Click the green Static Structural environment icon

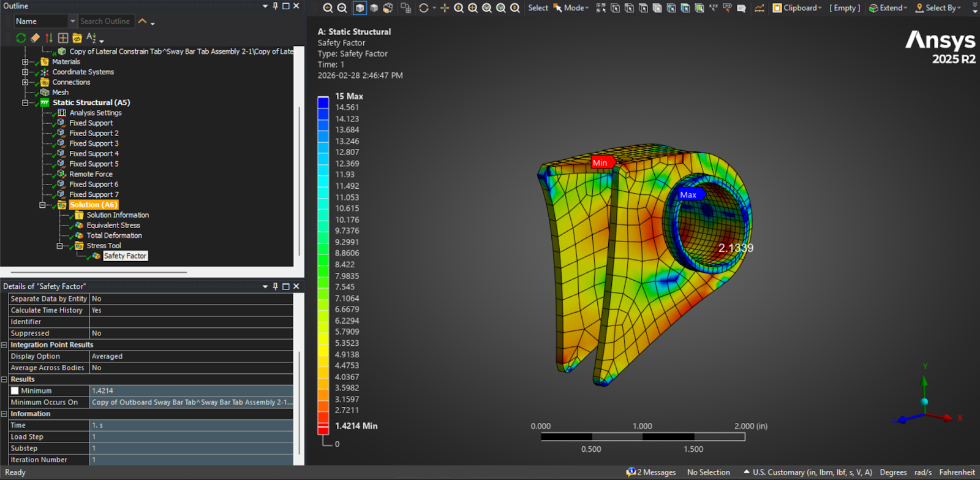45,102
